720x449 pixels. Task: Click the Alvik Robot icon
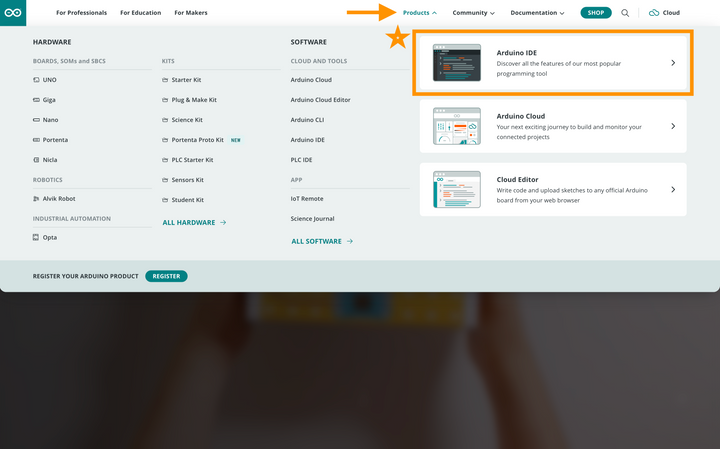pos(36,199)
